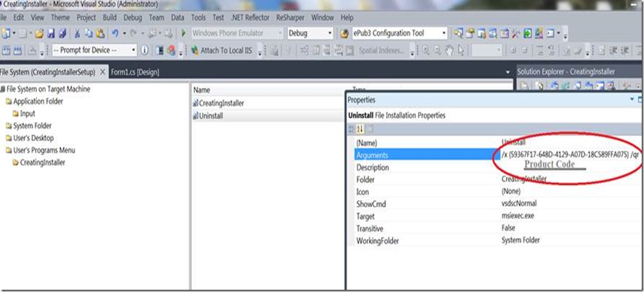Click the info icon beside Prompt for Device
The width and height of the screenshot is (644, 292).
pos(145,50)
